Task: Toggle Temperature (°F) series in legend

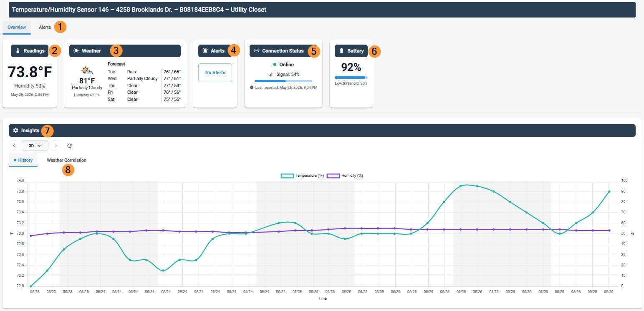Action: pos(303,176)
